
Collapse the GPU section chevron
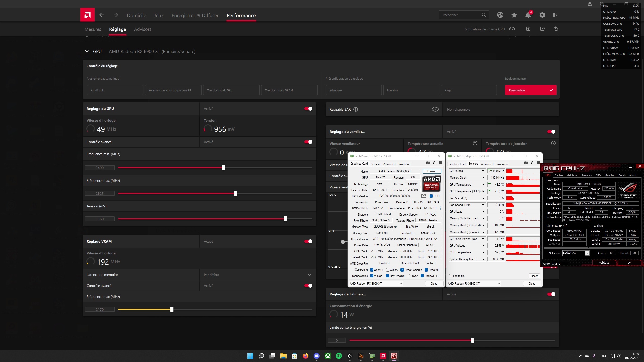[87, 51]
